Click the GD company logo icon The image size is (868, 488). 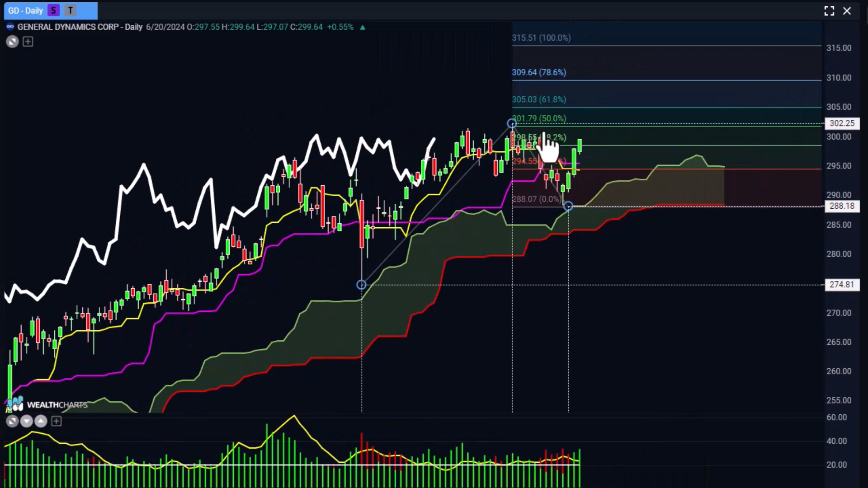(10, 27)
